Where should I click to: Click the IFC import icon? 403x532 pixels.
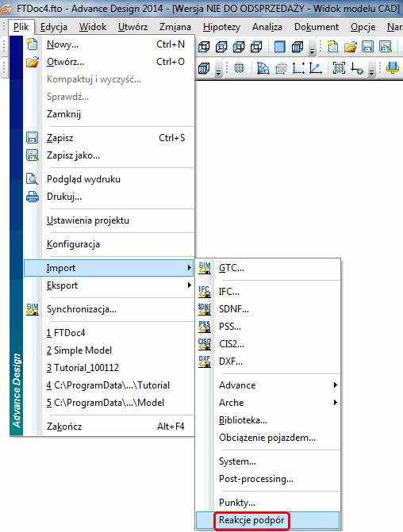205,292
